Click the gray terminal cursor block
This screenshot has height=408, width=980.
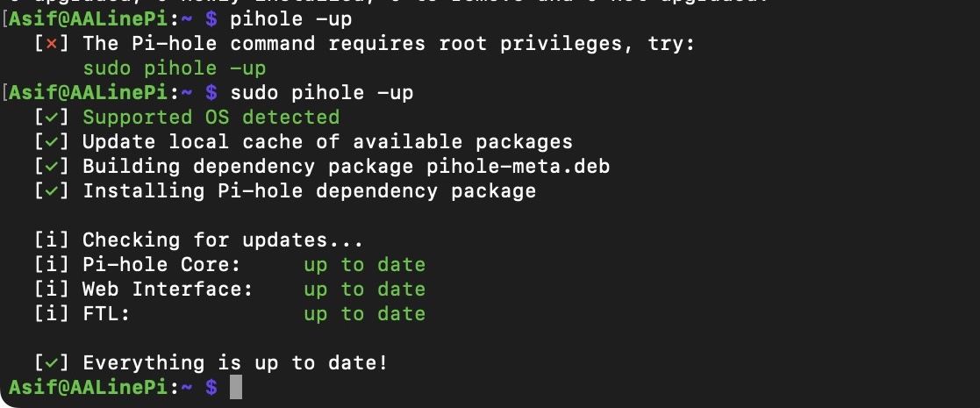pos(236,388)
